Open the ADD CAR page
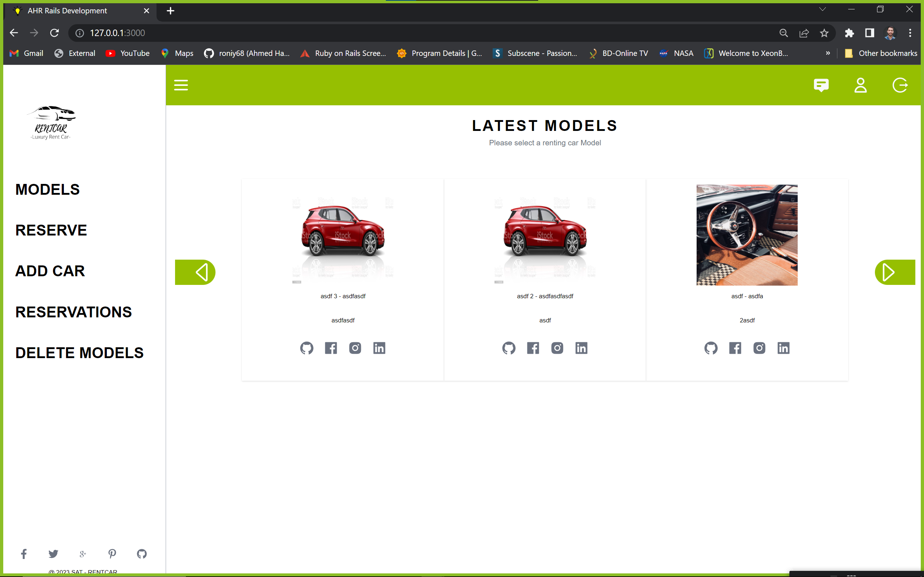This screenshot has width=924, height=577. coord(50,270)
